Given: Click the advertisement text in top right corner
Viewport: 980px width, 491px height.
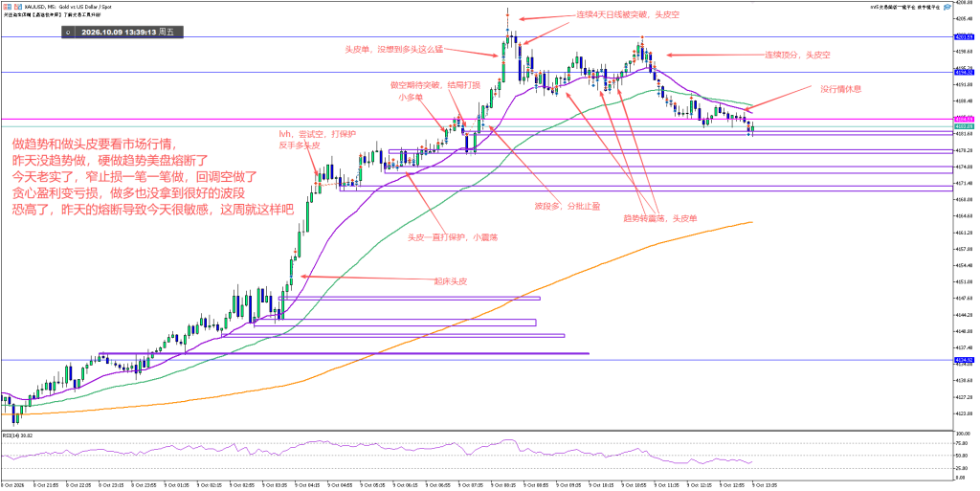Looking at the screenshot, I should coord(905,7).
